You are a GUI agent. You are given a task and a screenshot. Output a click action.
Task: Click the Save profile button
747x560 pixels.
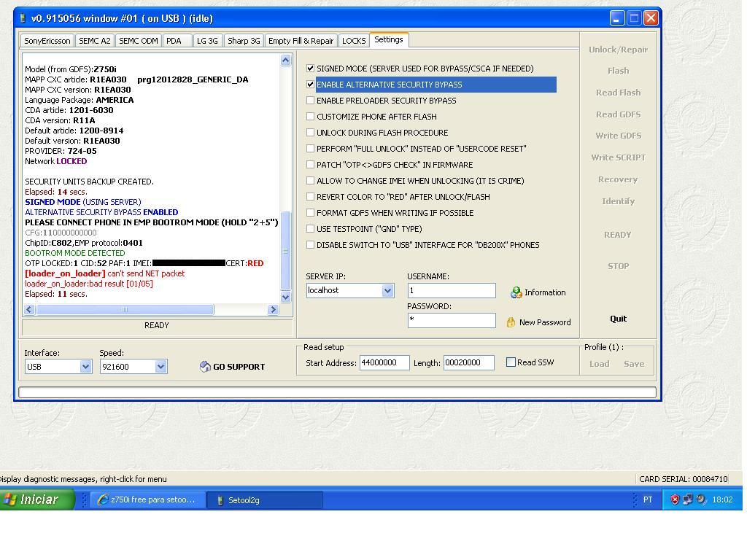pyautogui.click(x=634, y=364)
